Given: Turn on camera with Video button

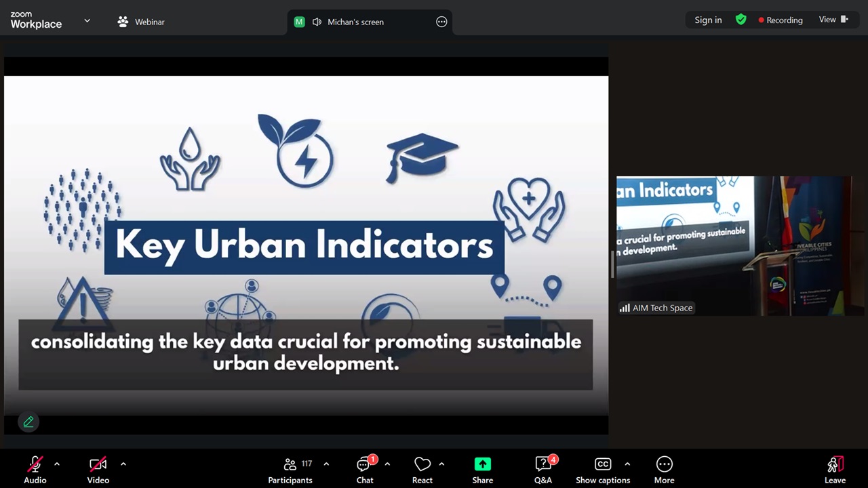Looking at the screenshot, I should (98, 470).
